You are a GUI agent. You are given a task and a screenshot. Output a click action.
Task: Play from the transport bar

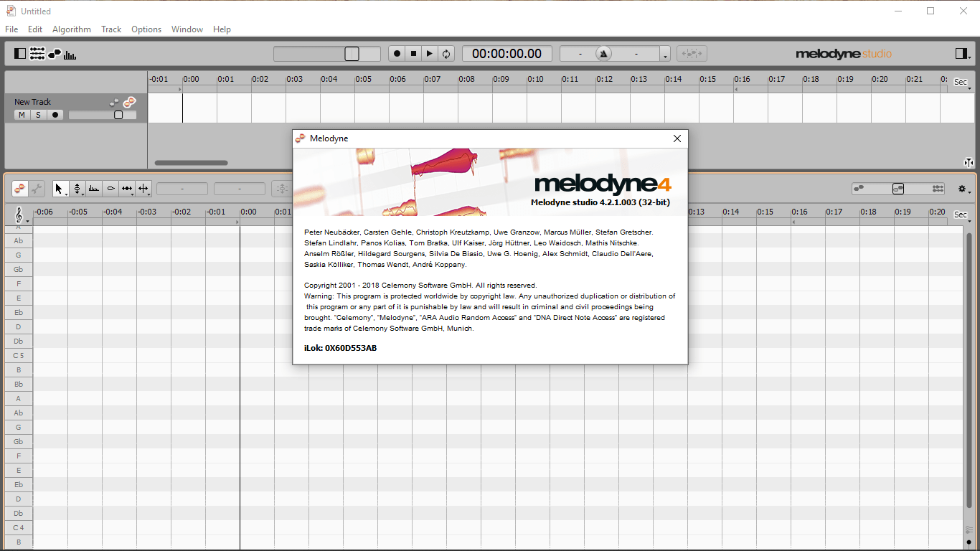(430, 54)
